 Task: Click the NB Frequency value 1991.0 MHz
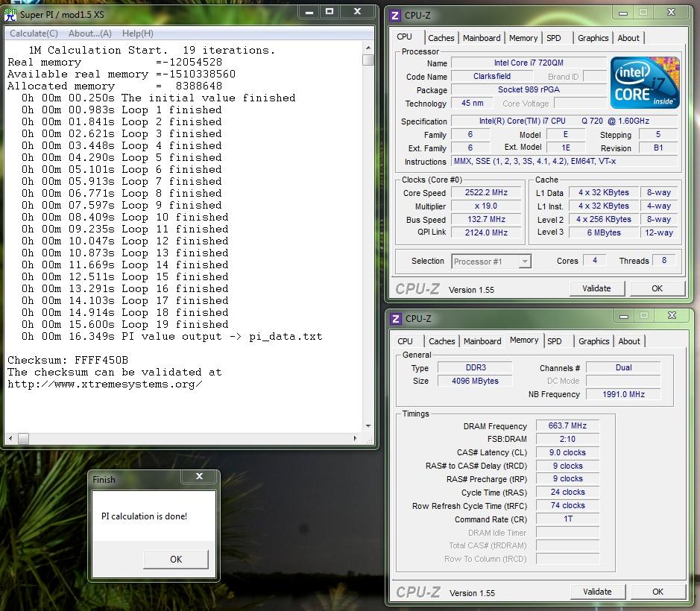click(x=623, y=394)
